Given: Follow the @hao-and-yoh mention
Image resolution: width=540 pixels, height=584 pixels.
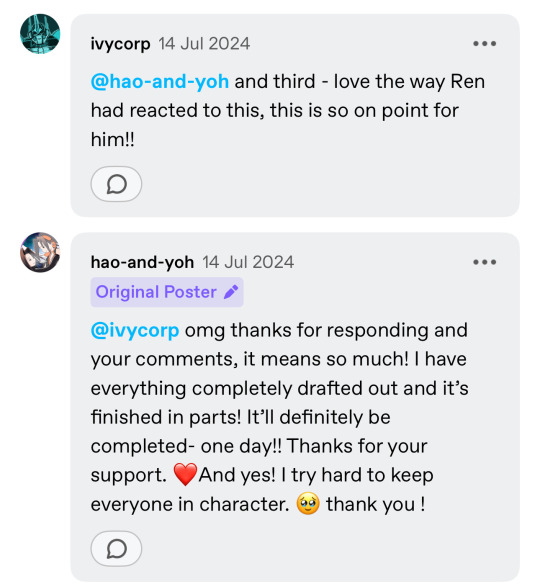Looking at the screenshot, I should (160, 82).
